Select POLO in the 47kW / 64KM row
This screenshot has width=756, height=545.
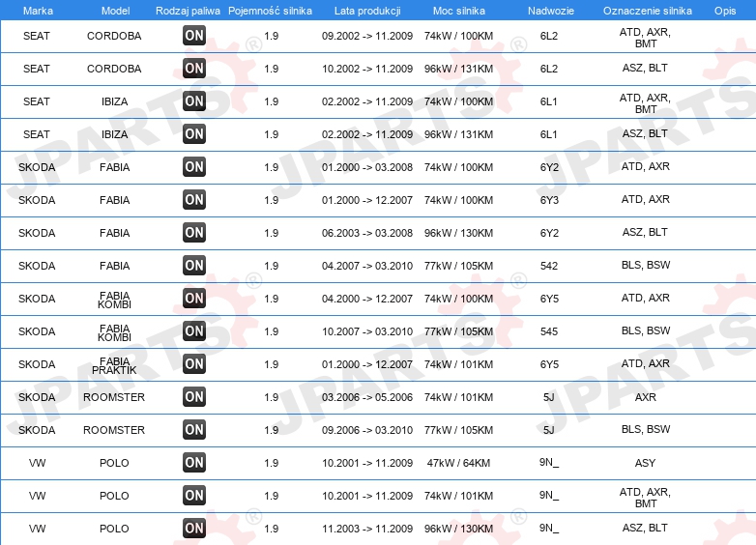(x=114, y=463)
